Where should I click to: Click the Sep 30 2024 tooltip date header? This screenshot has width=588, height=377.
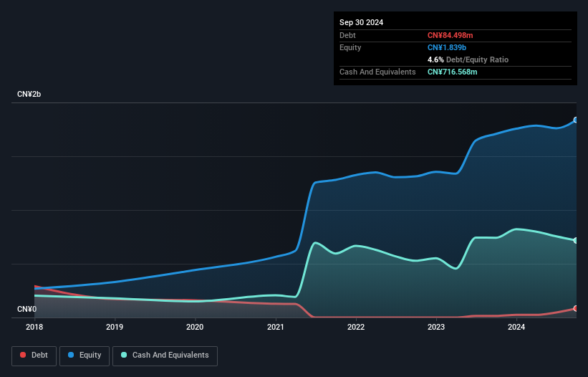tap(361, 22)
